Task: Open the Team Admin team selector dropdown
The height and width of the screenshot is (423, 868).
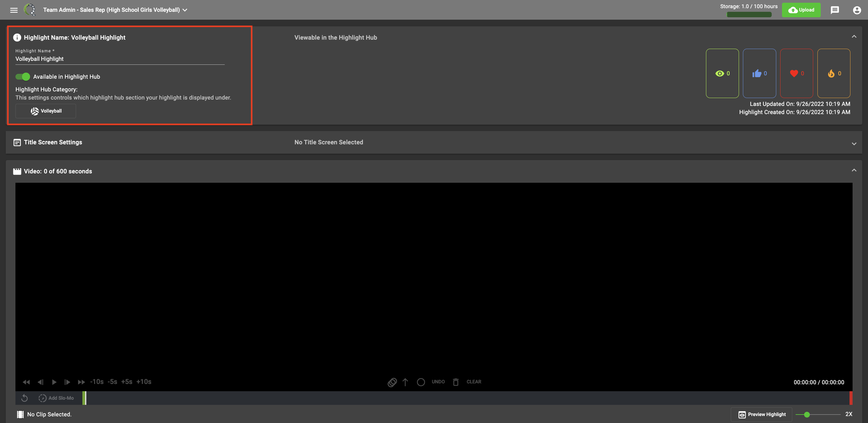Action: [115, 10]
